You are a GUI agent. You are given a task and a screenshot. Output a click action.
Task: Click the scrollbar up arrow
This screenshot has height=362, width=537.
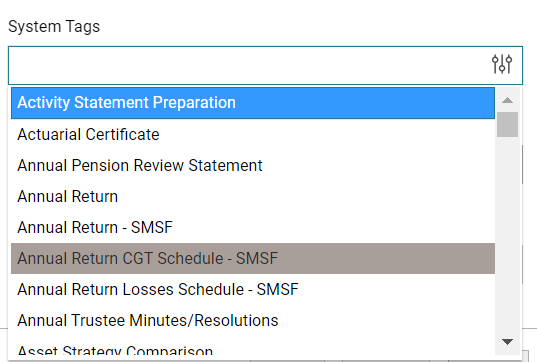(x=507, y=100)
